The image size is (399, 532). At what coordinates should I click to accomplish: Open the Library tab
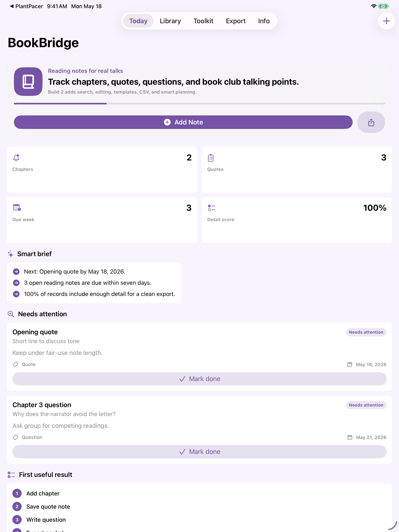pos(170,21)
